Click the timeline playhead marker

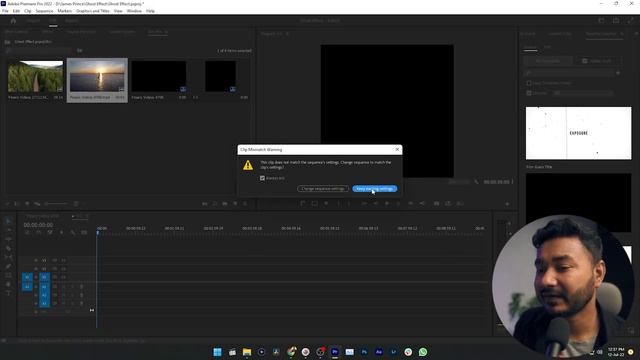tap(98, 232)
